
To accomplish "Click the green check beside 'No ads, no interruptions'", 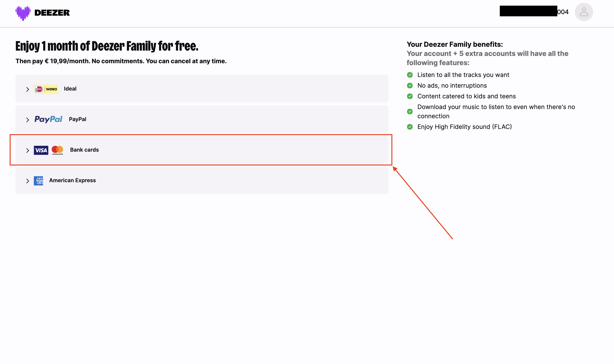I will tap(410, 86).
